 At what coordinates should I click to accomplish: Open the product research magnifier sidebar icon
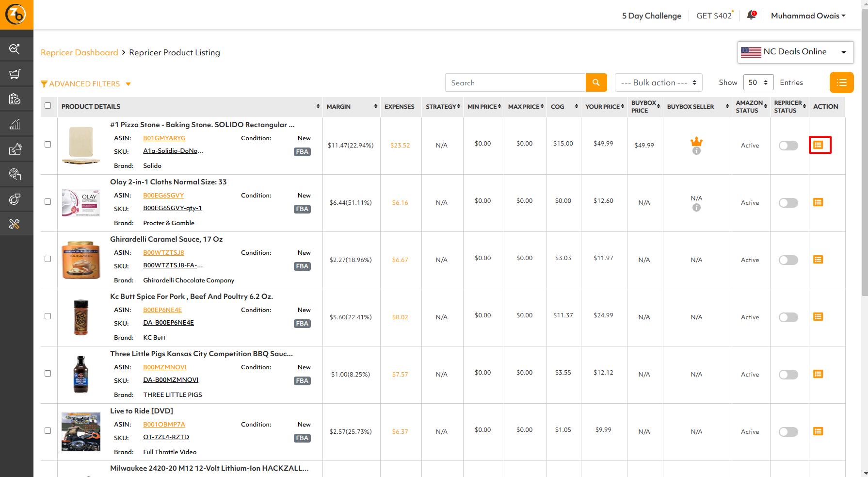click(x=15, y=49)
